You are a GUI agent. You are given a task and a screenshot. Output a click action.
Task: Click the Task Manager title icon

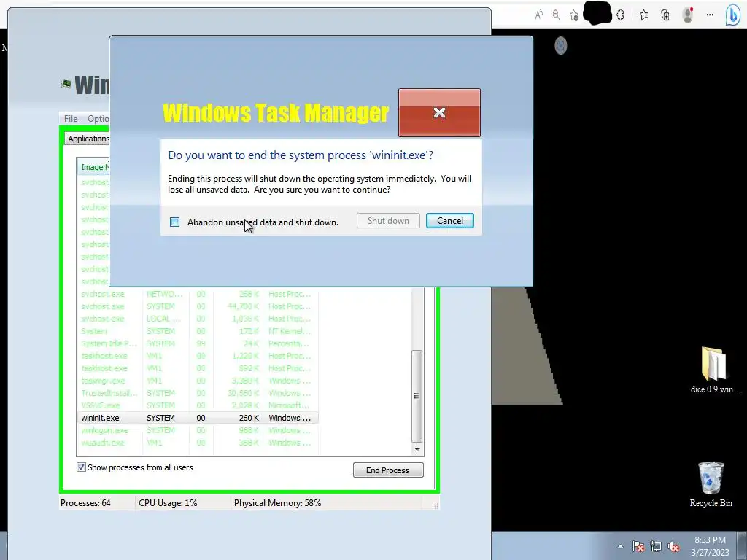[66, 85]
